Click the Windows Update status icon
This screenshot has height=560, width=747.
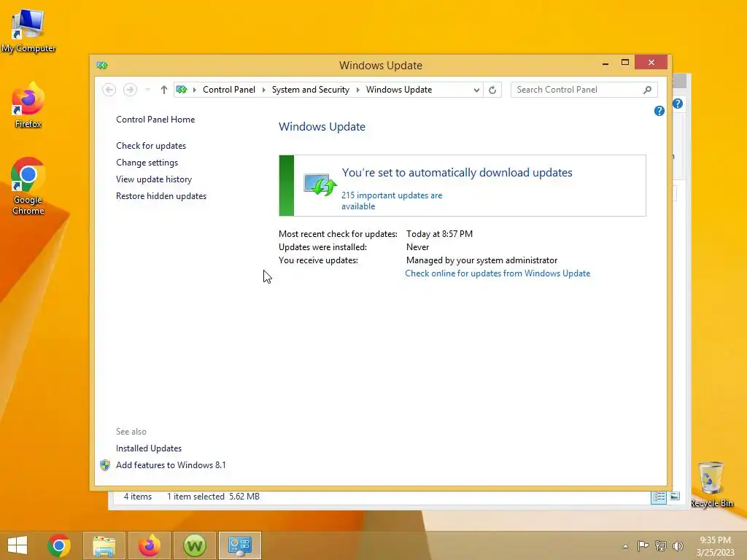[320, 184]
